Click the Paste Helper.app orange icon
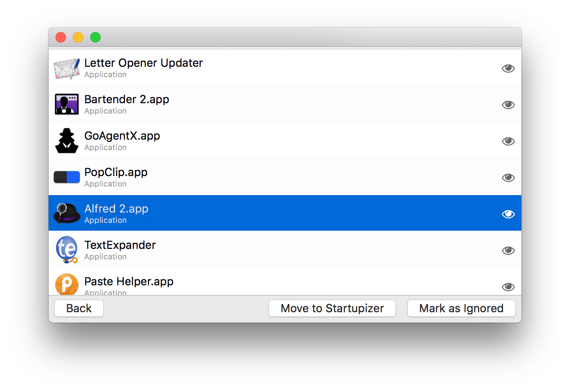 coord(67,284)
